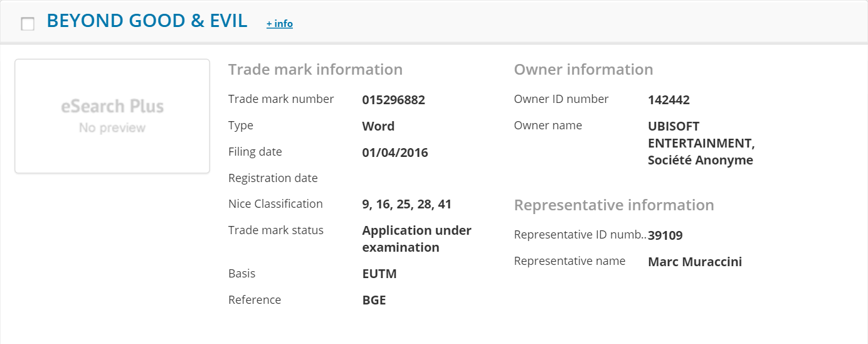
Task: Click representative ID number 39109
Action: tap(665, 235)
